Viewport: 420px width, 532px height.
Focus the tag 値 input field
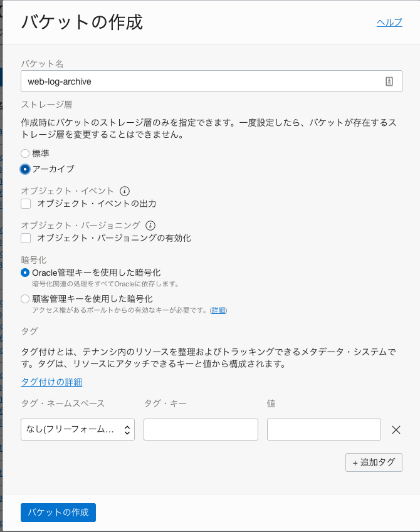pos(323,430)
